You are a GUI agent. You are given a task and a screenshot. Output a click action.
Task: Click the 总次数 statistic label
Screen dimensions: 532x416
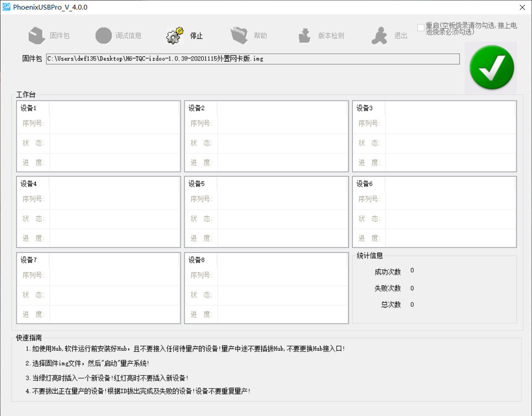click(x=391, y=305)
